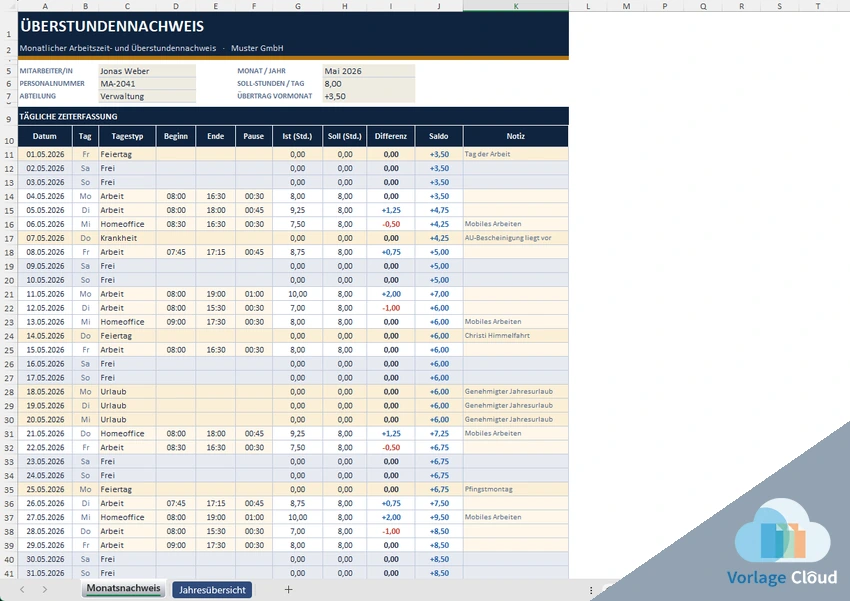Select Pause 01:00 on 27.05.2026
The height and width of the screenshot is (601, 850).
tap(254, 518)
